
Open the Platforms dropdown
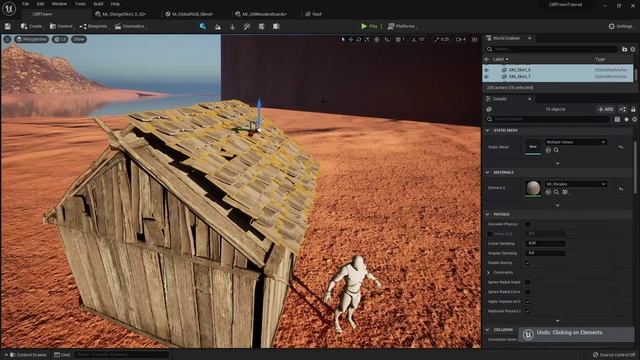(x=402, y=27)
